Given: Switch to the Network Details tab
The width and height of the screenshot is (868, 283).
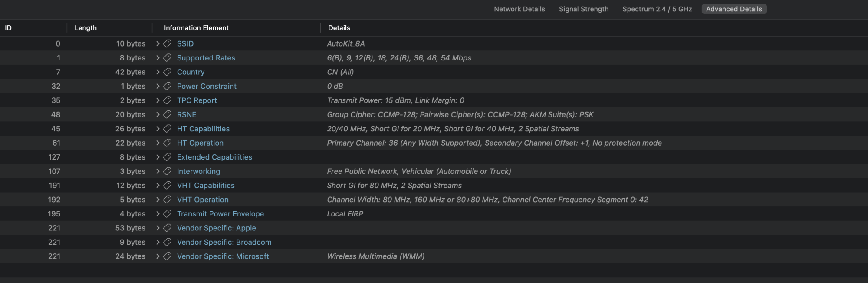Looking at the screenshot, I should 519,9.
